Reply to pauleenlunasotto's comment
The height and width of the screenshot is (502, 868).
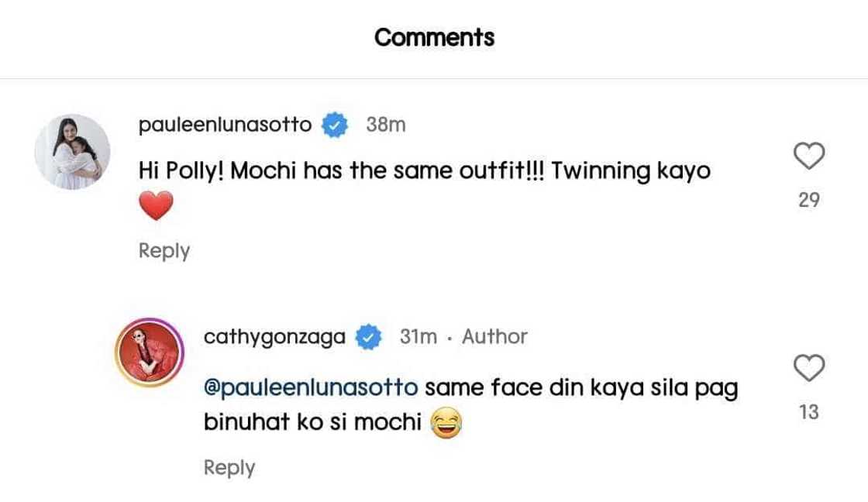(164, 251)
